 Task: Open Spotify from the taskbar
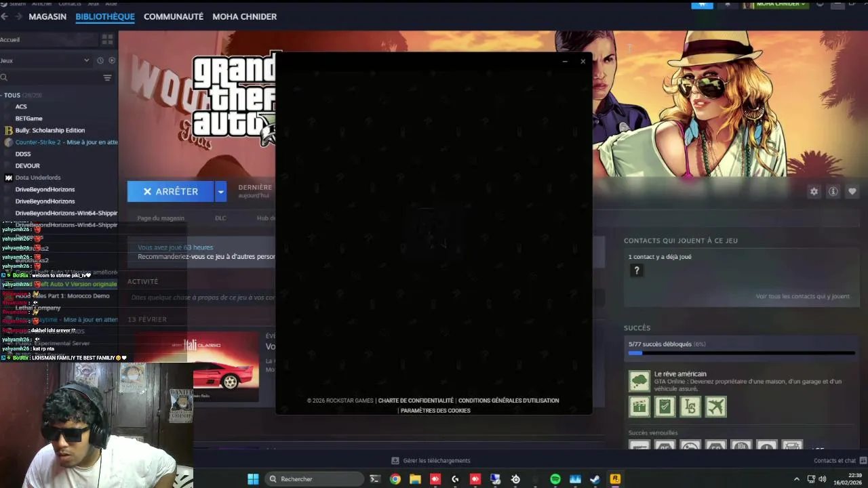tap(555, 479)
